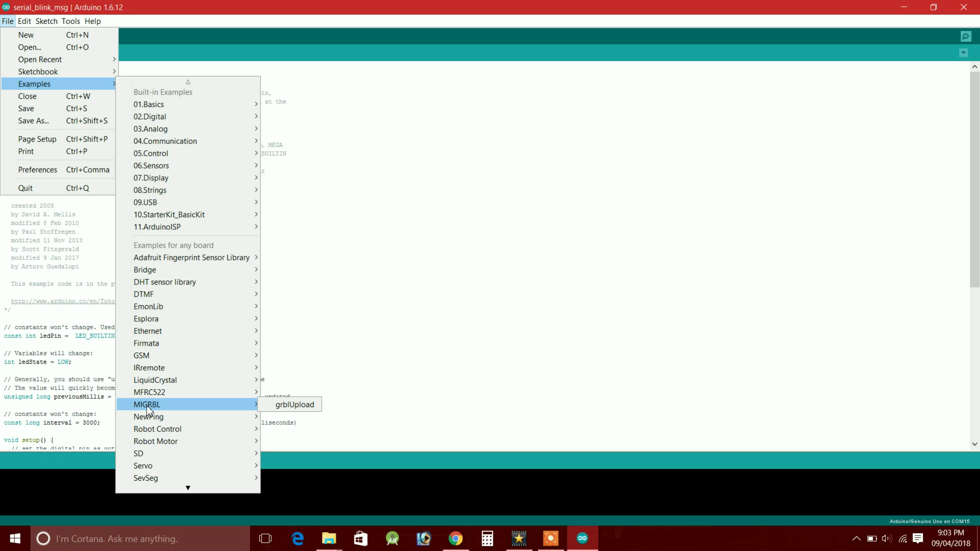The image size is (980, 551).
Task: Open the Task View icon
Action: click(x=265, y=538)
